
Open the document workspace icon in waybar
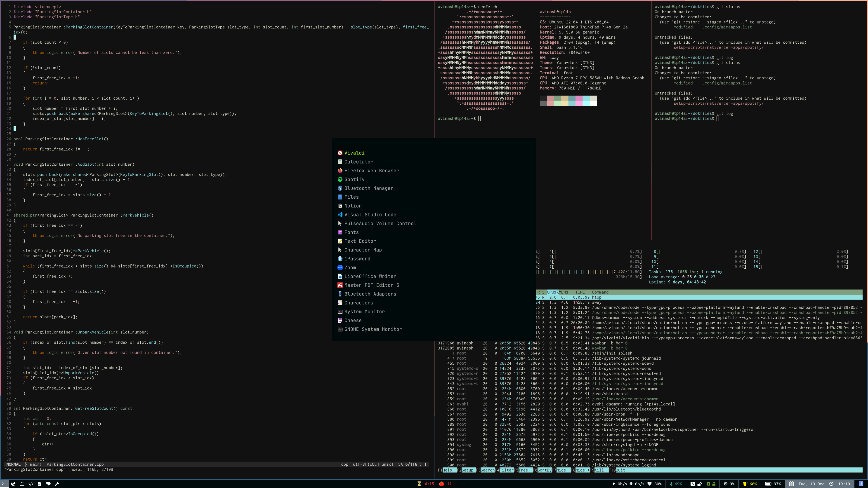39,484
